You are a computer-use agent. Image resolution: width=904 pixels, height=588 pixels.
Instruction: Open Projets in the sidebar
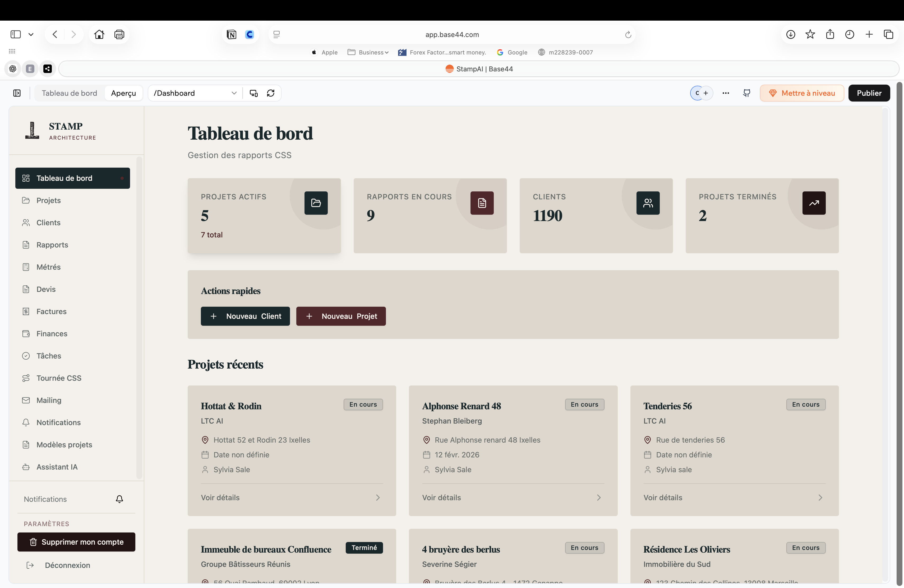click(72, 201)
